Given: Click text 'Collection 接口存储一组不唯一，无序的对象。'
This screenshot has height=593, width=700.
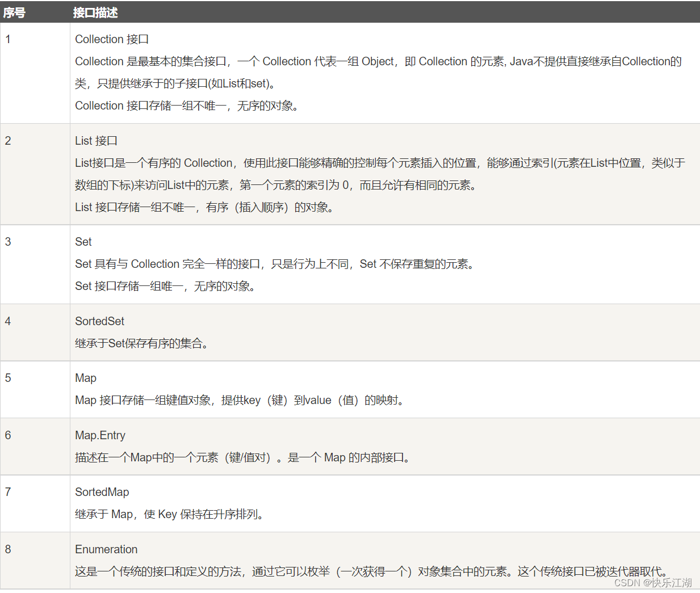Looking at the screenshot, I should click(x=187, y=106).
